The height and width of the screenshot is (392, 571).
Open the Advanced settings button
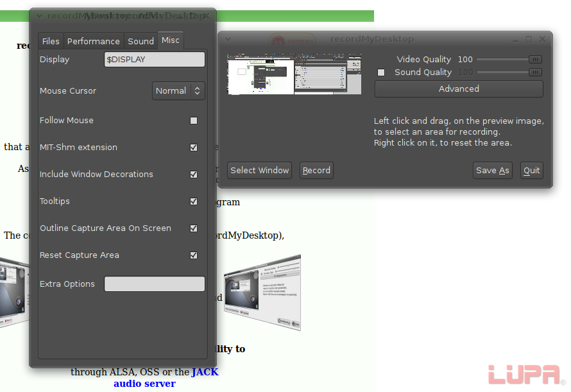pos(459,89)
